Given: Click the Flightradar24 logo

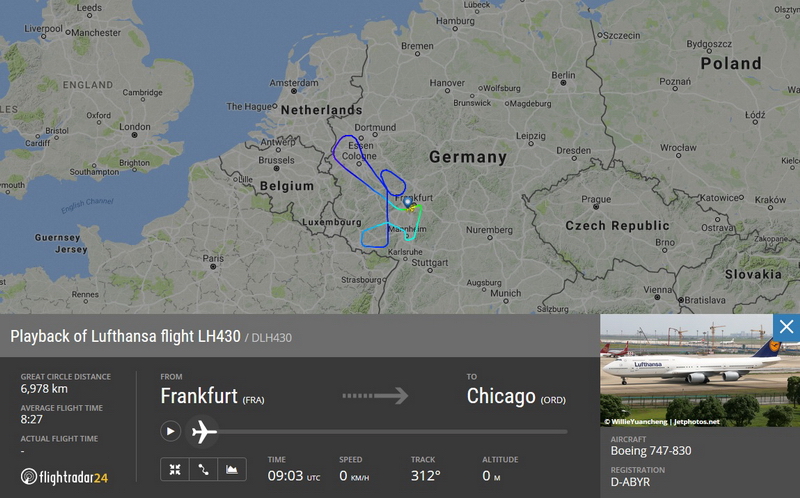Looking at the screenshot, I should click(x=64, y=477).
